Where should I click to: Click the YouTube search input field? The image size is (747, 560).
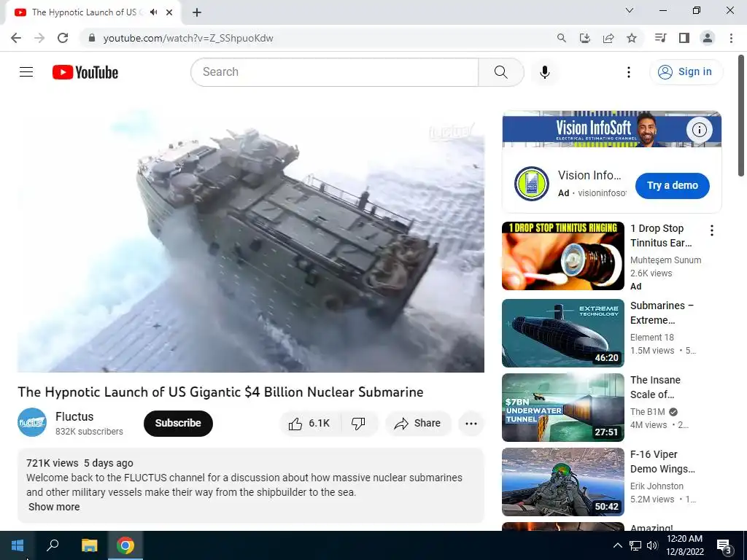[x=334, y=72]
